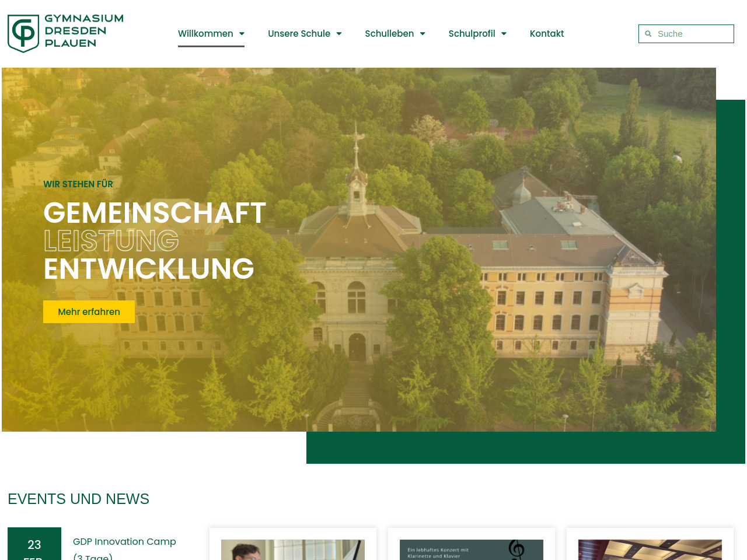Select the Willkommen menu label
This screenshot has width=747, height=560.
205,34
